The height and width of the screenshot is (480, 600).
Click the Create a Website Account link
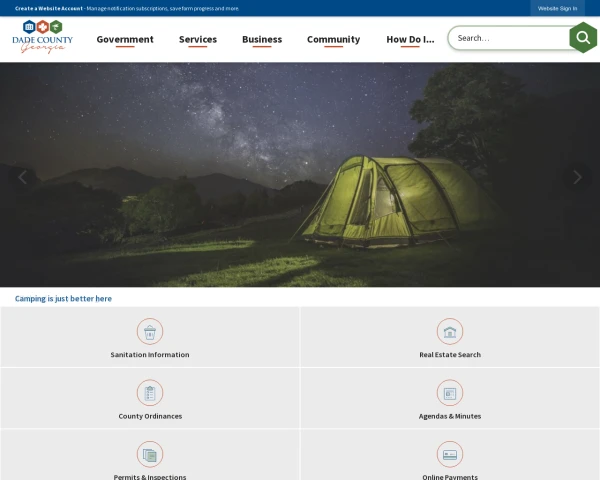pyautogui.click(x=49, y=8)
